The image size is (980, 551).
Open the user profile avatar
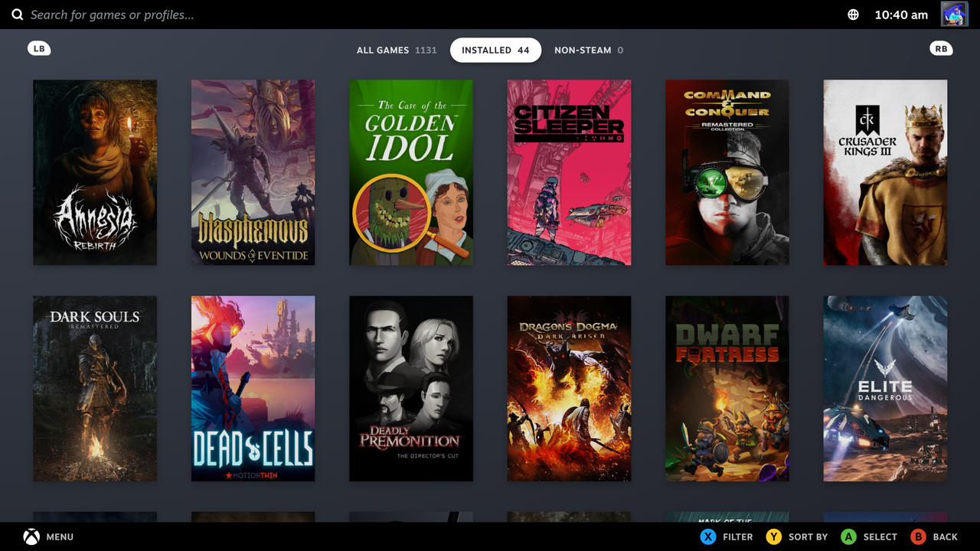tap(954, 14)
